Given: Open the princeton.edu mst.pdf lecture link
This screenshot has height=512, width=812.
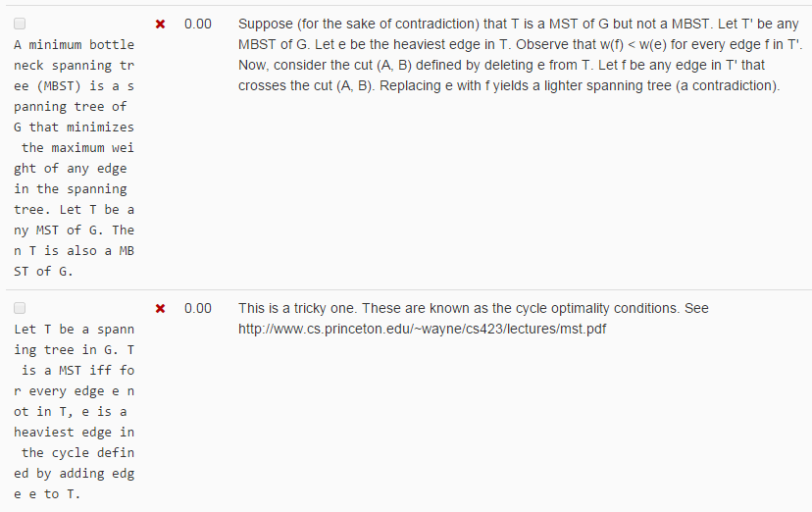Looking at the screenshot, I should pos(422,330).
